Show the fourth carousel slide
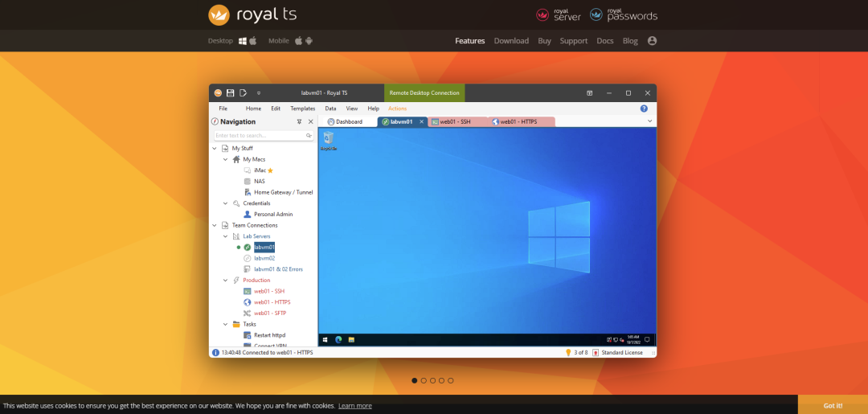Viewport: 868px width, 414px height. point(442,381)
